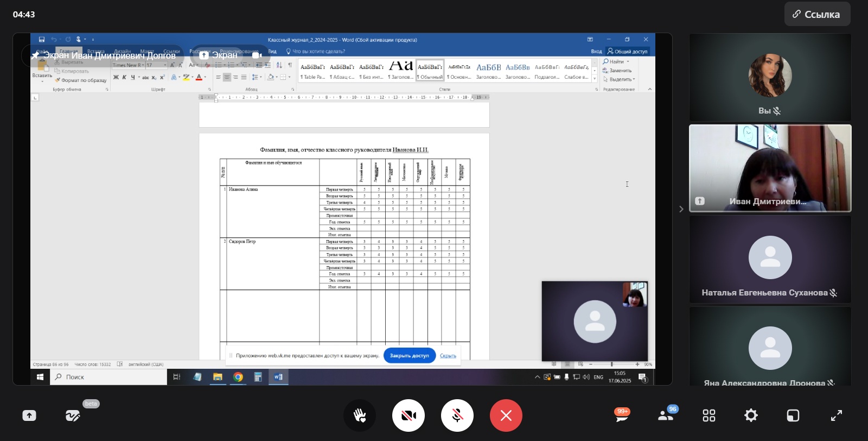Screen dimensions: 868x441
Task: Collapse the participants sidebar with the chevron
Action: pyautogui.click(x=681, y=209)
